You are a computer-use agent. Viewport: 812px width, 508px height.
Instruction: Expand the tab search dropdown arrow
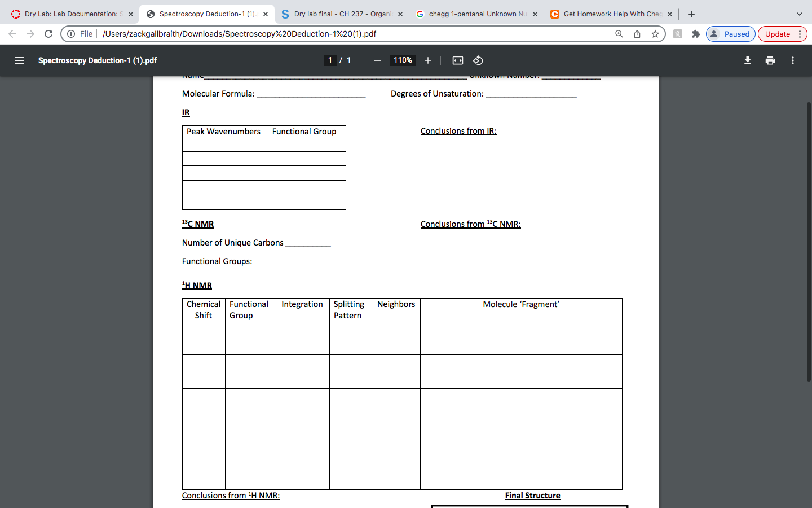[x=799, y=14]
